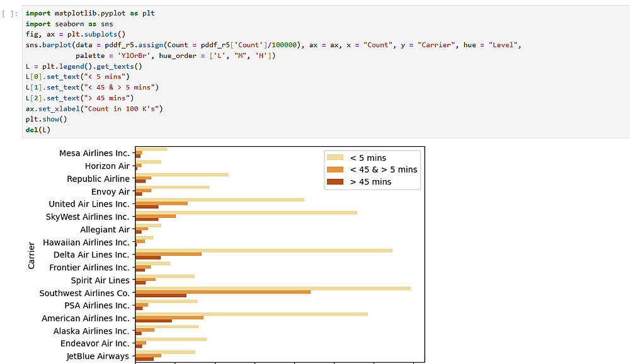This screenshot has width=630, height=364.
Task: Click the 'United Air Lines Inc.' axis label
Action: (89, 203)
